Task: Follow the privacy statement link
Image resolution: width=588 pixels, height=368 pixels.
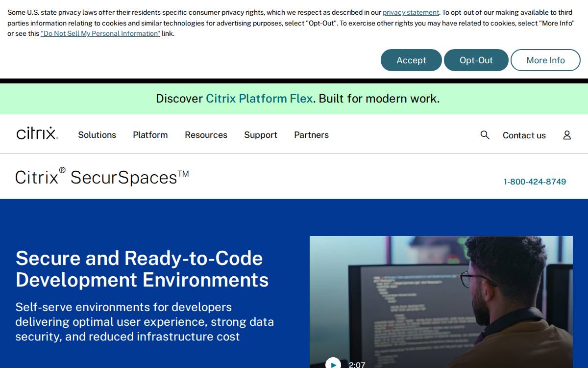Action: (411, 13)
